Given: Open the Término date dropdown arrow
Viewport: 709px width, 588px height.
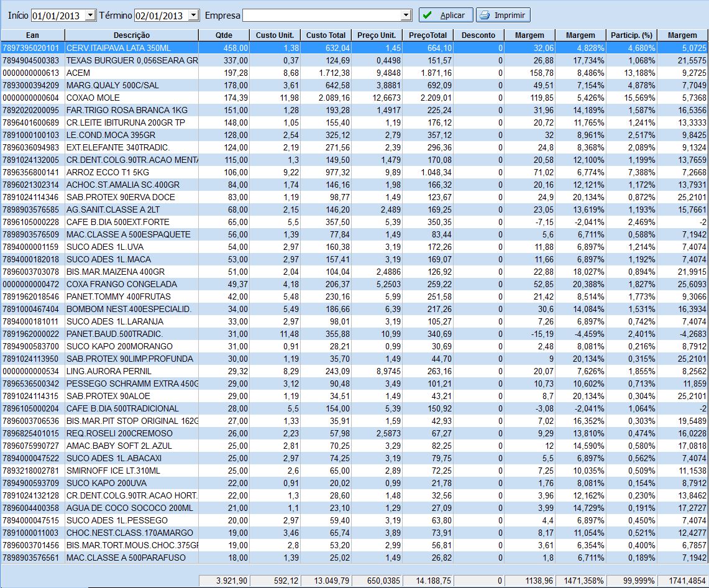Looking at the screenshot, I should point(193,16).
